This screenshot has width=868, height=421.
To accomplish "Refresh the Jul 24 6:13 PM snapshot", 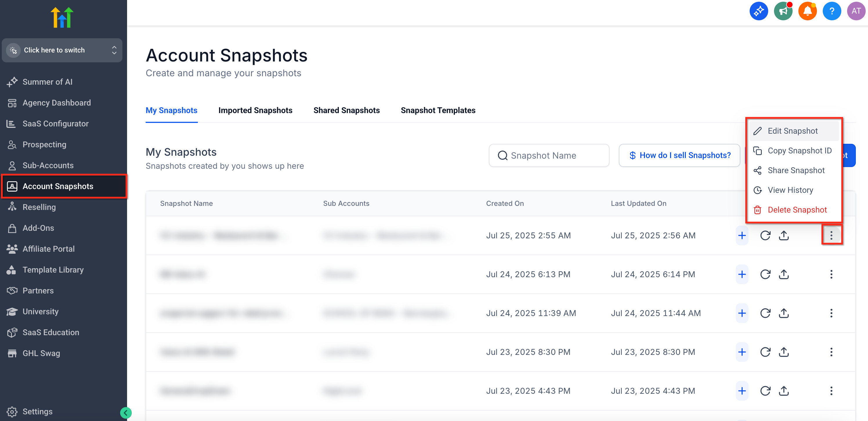I will [765, 274].
